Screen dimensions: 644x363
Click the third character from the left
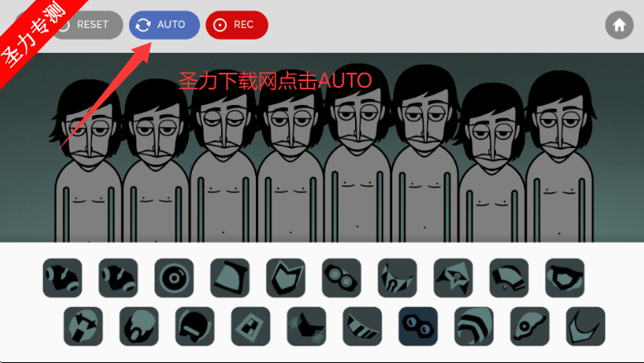223,155
